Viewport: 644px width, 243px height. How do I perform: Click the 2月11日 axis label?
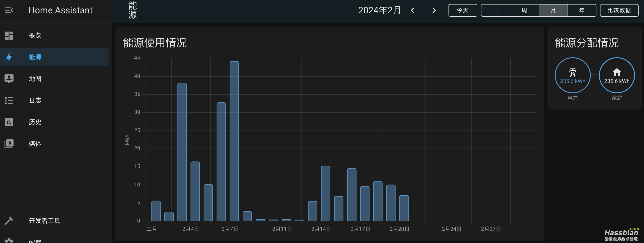point(282,229)
